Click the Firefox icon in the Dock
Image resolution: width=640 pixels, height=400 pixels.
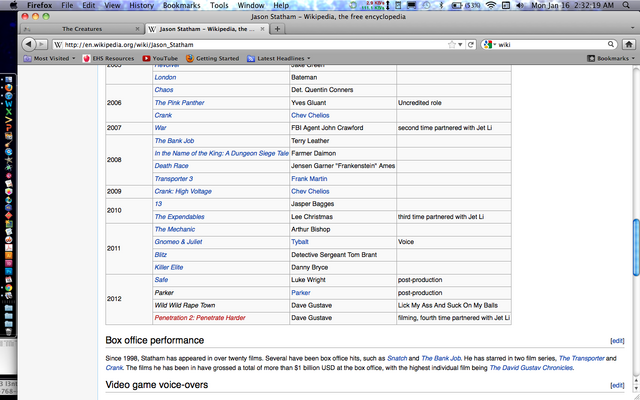[x=9, y=87]
